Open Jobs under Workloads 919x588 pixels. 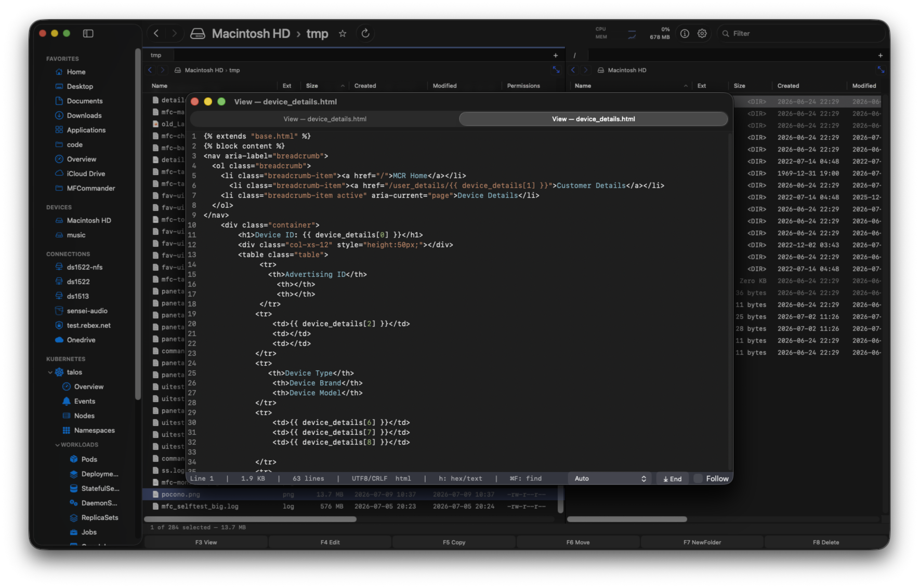[89, 532]
